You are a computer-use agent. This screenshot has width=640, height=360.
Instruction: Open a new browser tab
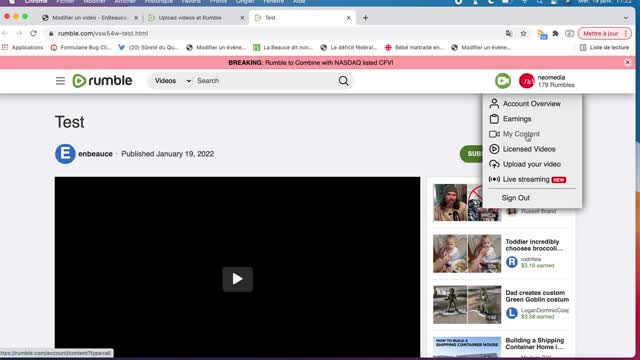(365, 18)
